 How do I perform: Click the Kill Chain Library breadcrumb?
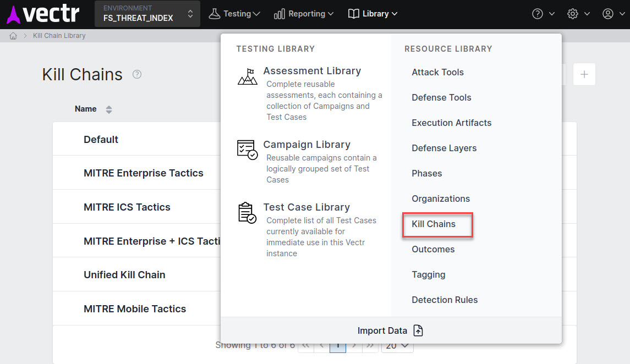pyautogui.click(x=59, y=36)
